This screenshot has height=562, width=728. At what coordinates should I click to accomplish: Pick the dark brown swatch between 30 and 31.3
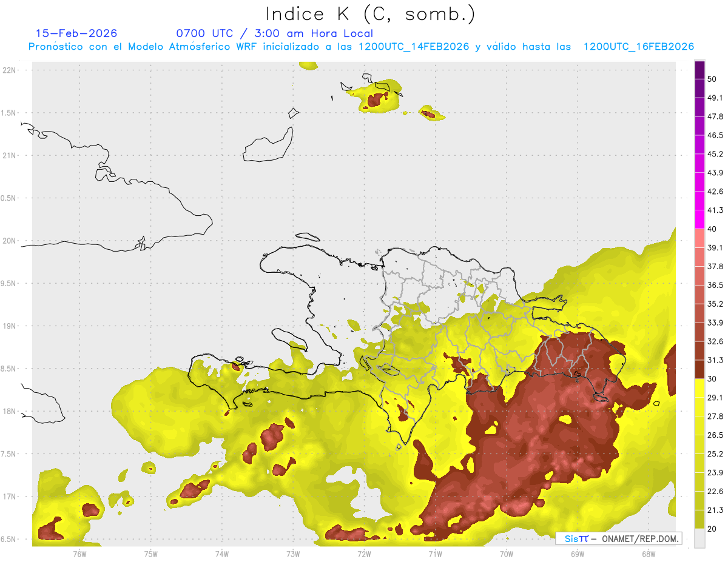[699, 370]
